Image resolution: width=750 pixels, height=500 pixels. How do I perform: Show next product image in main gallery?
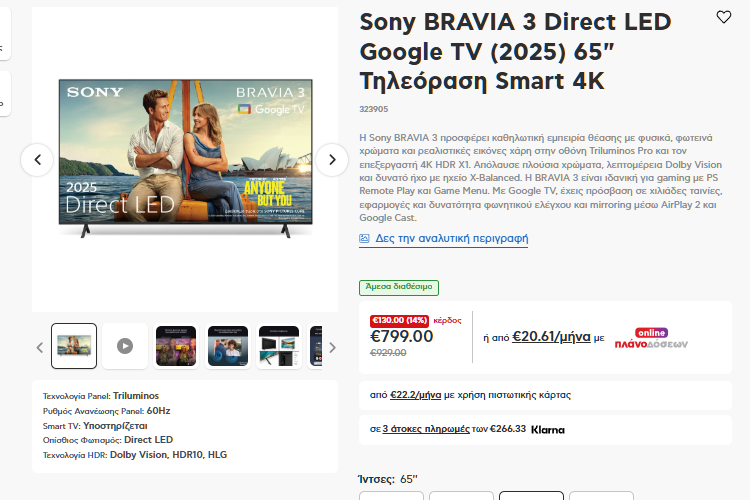point(332,160)
